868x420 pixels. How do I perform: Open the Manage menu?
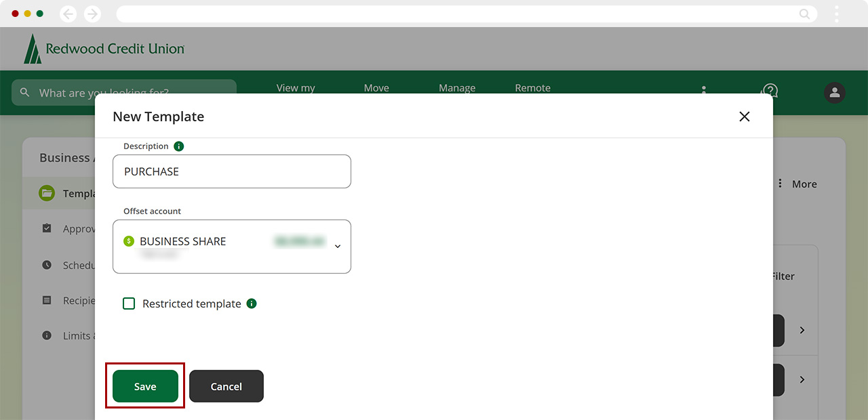click(x=457, y=88)
